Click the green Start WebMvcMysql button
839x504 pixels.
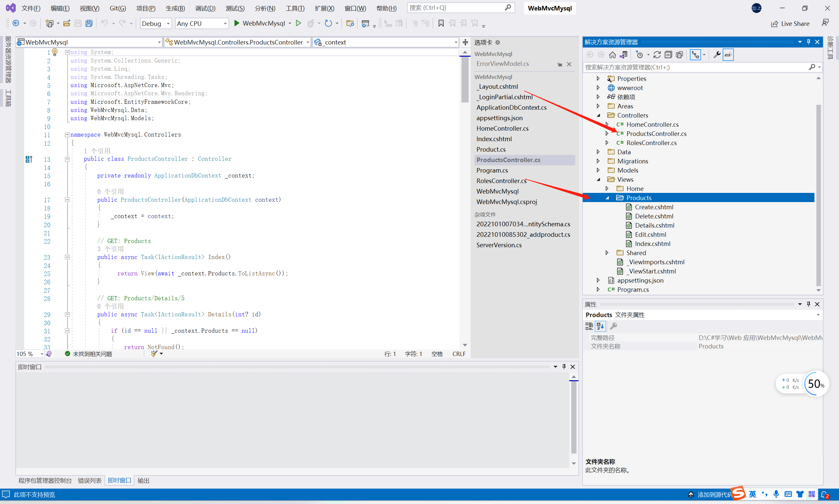(237, 24)
